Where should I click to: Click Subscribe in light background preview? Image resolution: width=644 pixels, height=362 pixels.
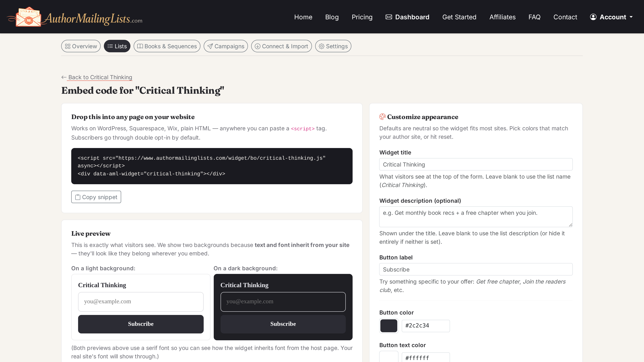pyautogui.click(x=141, y=324)
